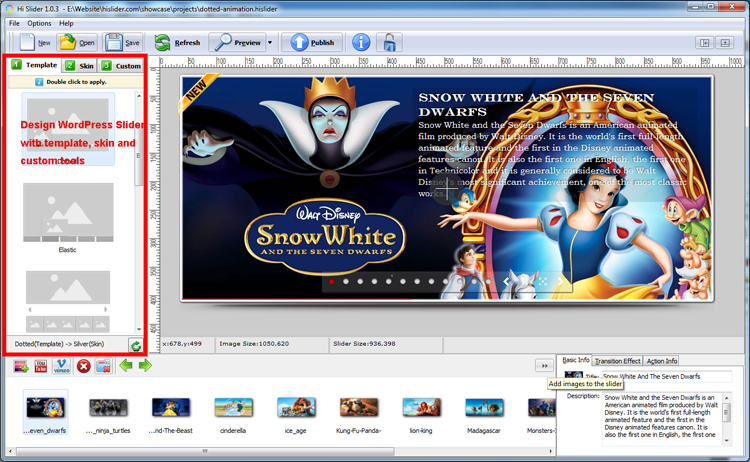Move slide left with green arrow
The height and width of the screenshot is (462, 750).
pyautogui.click(x=126, y=366)
